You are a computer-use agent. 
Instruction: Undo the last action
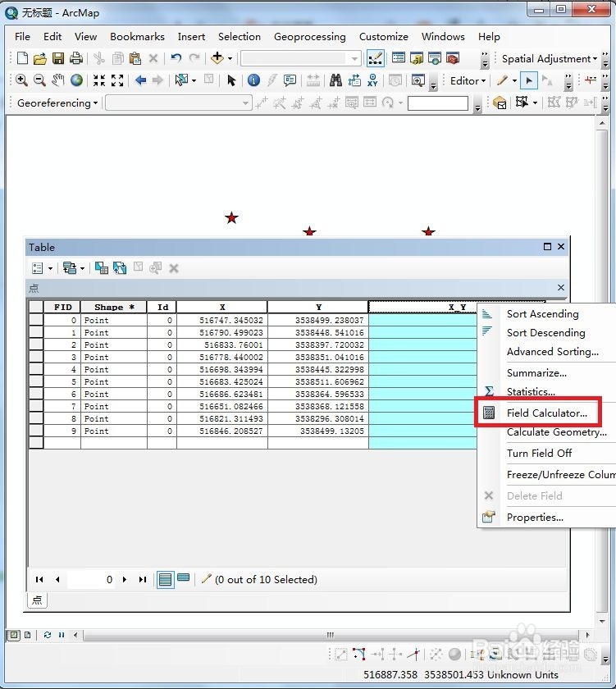click(x=176, y=58)
